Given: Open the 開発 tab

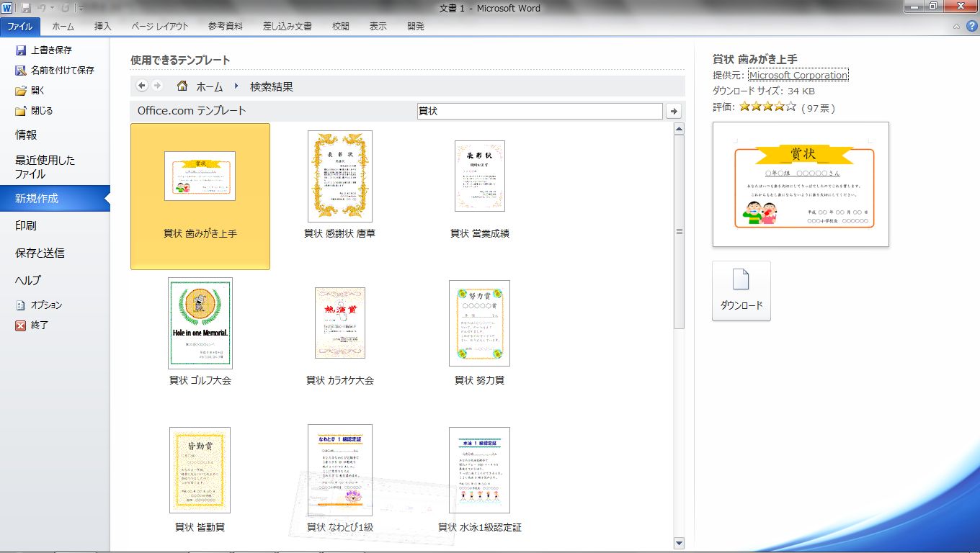Looking at the screenshot, I should click(415, 27).
